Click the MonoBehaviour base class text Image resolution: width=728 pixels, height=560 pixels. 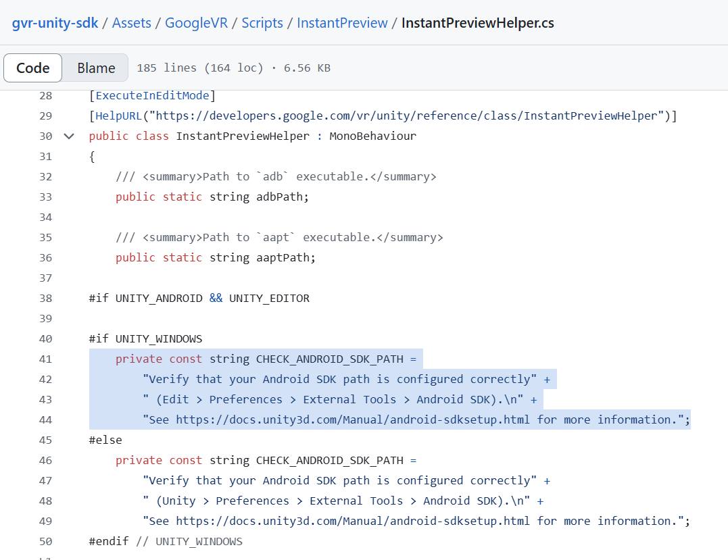coord(373,136)
